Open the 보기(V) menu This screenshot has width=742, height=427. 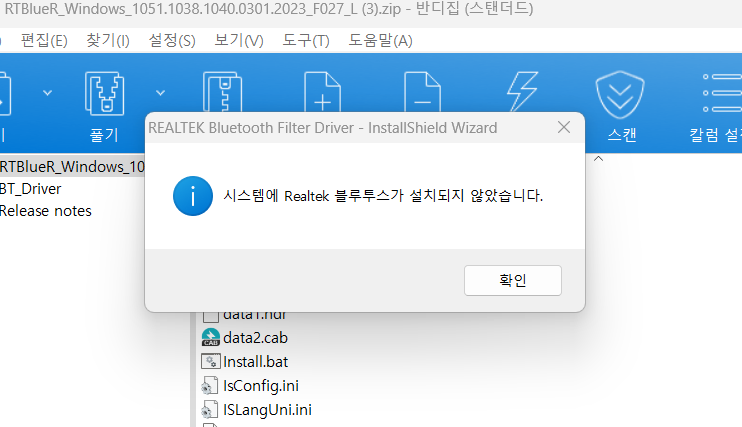click(x=238, y=41)
